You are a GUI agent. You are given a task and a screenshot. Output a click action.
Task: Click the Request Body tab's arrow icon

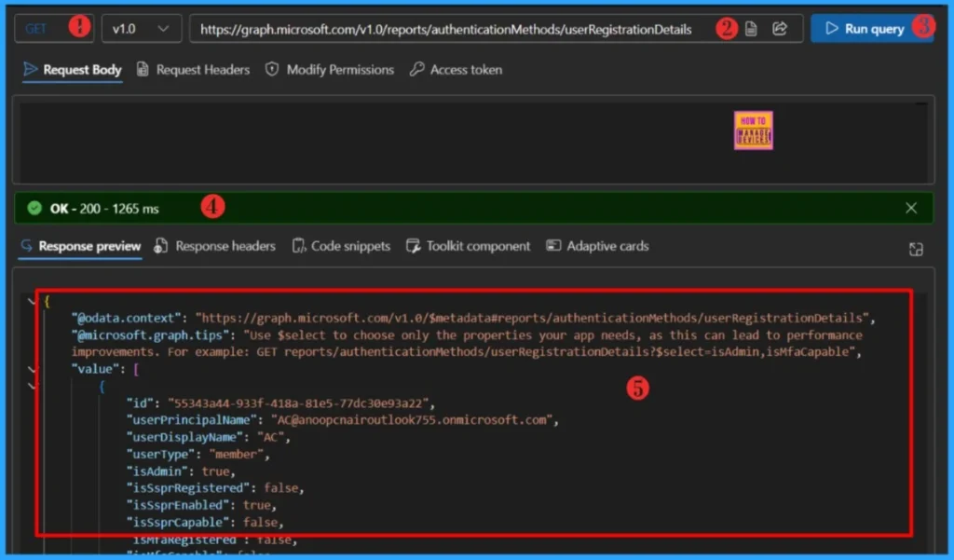pos(30,69)
